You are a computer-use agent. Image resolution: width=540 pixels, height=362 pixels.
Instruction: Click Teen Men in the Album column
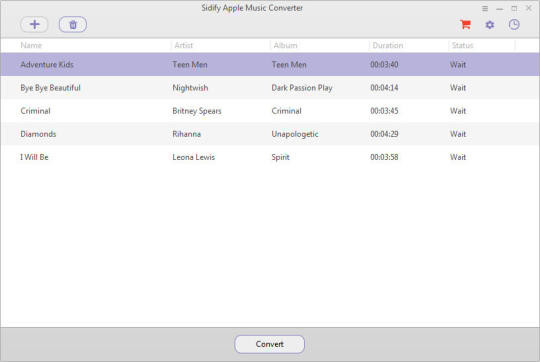289,64
